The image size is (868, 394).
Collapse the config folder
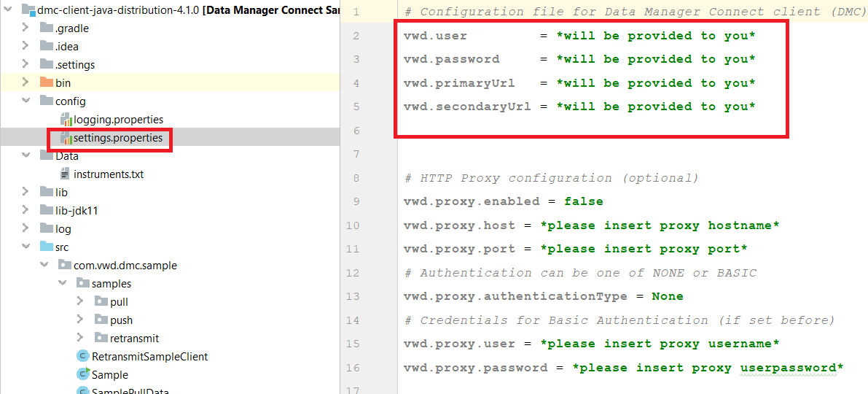pos(26,101)
